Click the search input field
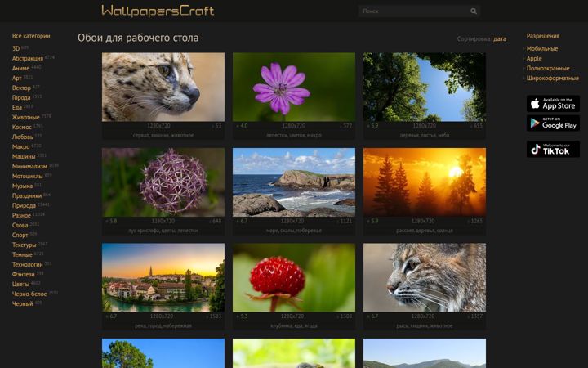This screenshot has width=588, height=368. point(413,11)
